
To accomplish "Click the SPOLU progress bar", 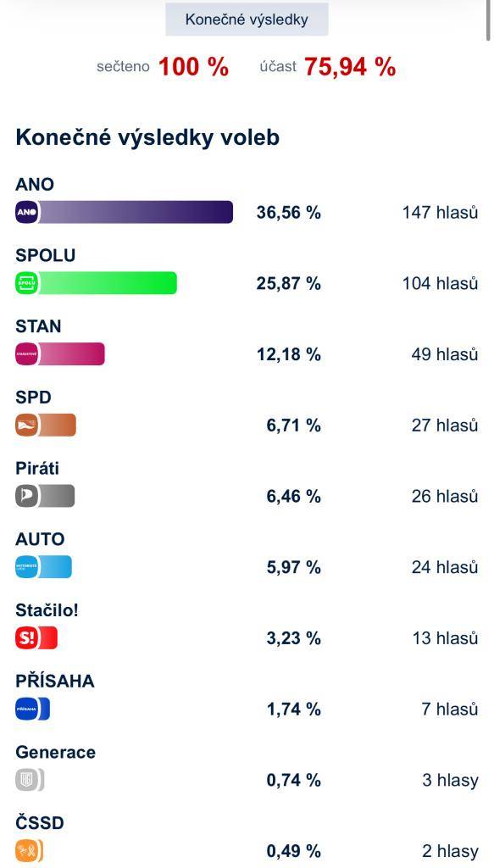I will [x=110, y=283].
